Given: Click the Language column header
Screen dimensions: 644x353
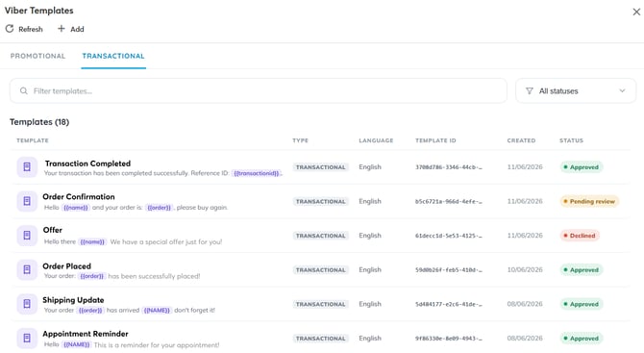Looking at the screenshot, I should click(x=376, y=140).
